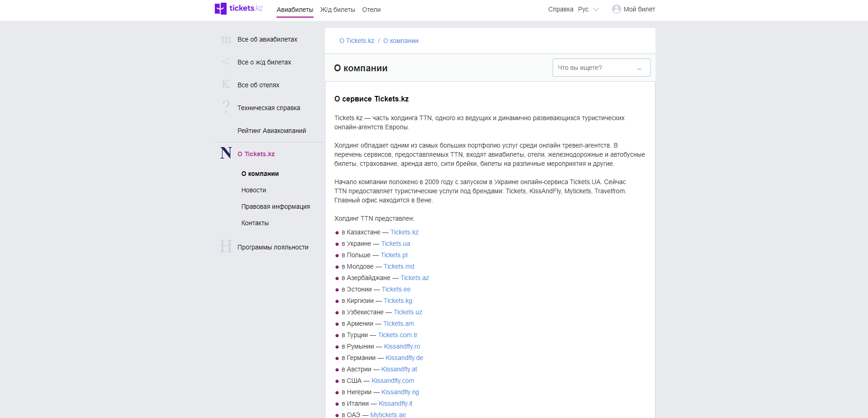The width and height of the screenshot is (868, 418).
Task: Open Новости submenu item
Action: pyautogui.click(x=254, y=190)
